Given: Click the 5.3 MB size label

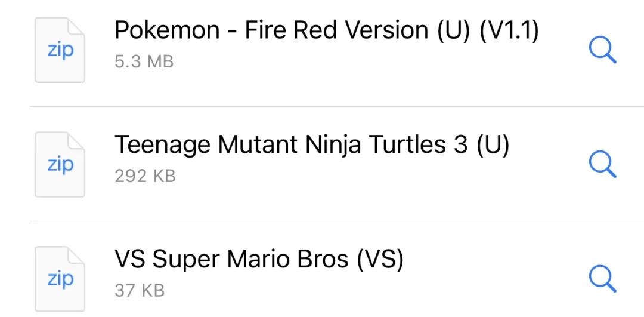Looking at the screenshot, I should pos(144,61).
